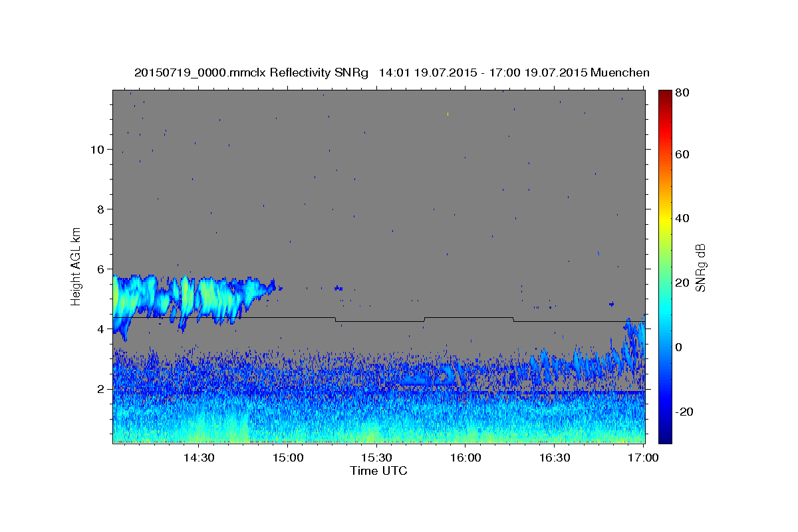Click the 17:00 time tick label

pos(644,458)
